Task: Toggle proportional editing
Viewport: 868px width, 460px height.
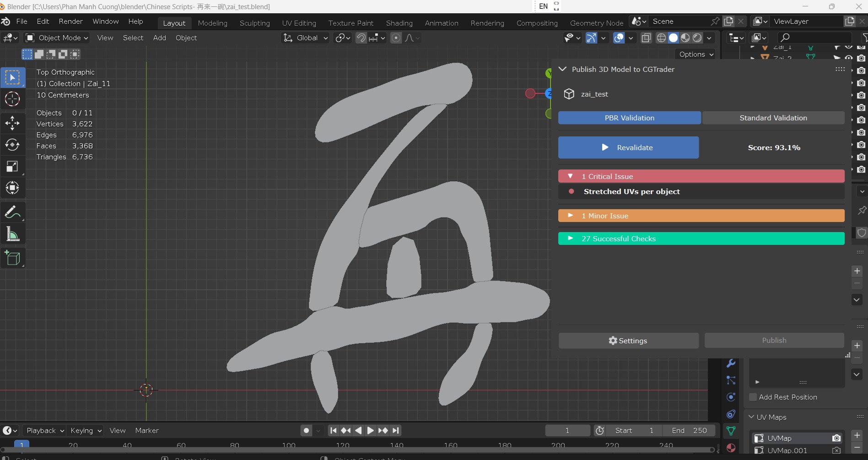Action: pos(396,38)
